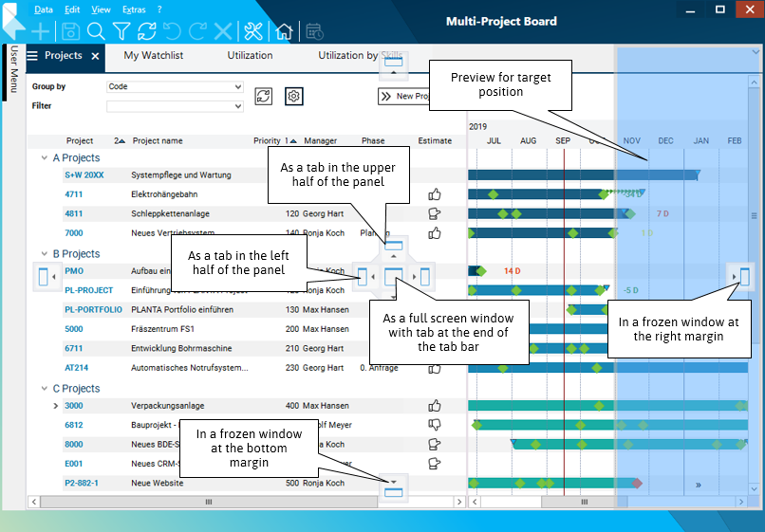This screenshot has height=532, width=765.
Task: Expand project 3000 row
Action: tap(56, 406)
